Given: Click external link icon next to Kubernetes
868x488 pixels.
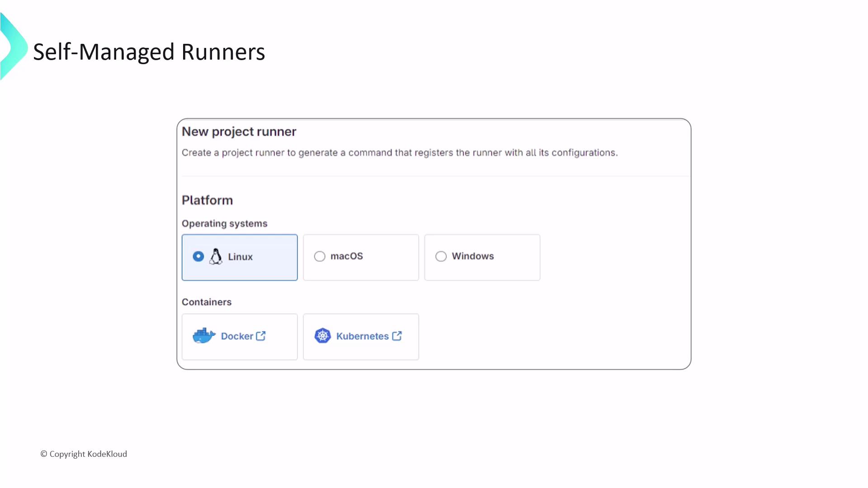Looking at the screenshot, I should (x=397, y=336).
